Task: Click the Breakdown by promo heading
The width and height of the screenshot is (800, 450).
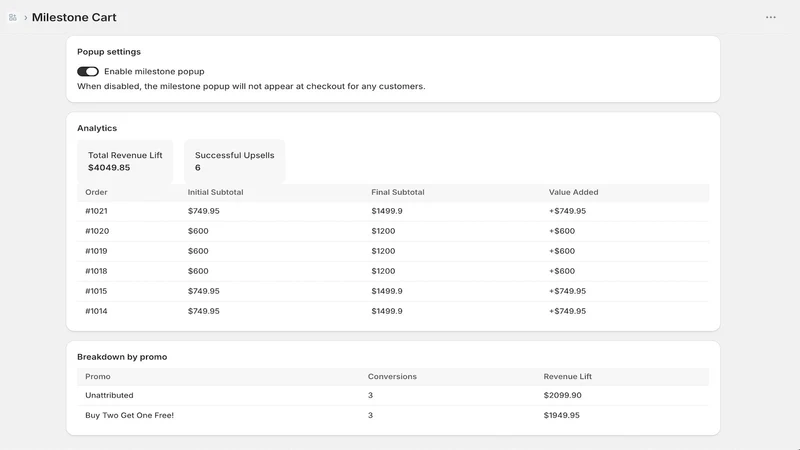Action: pyautogui.click(x=122, y=357)
